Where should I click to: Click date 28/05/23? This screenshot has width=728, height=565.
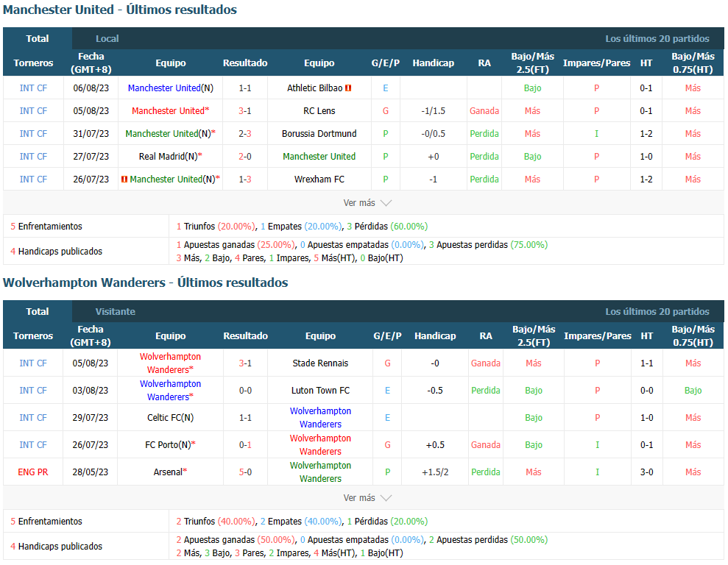click(x=91, y=472)
